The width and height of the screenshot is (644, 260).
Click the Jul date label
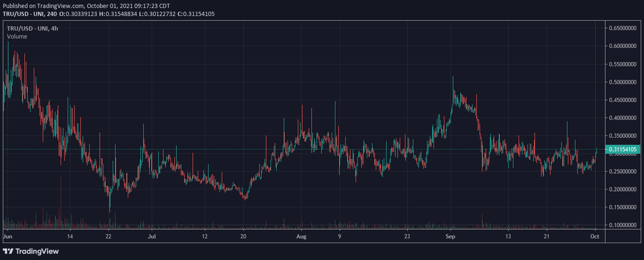click(x=152, y=236)
